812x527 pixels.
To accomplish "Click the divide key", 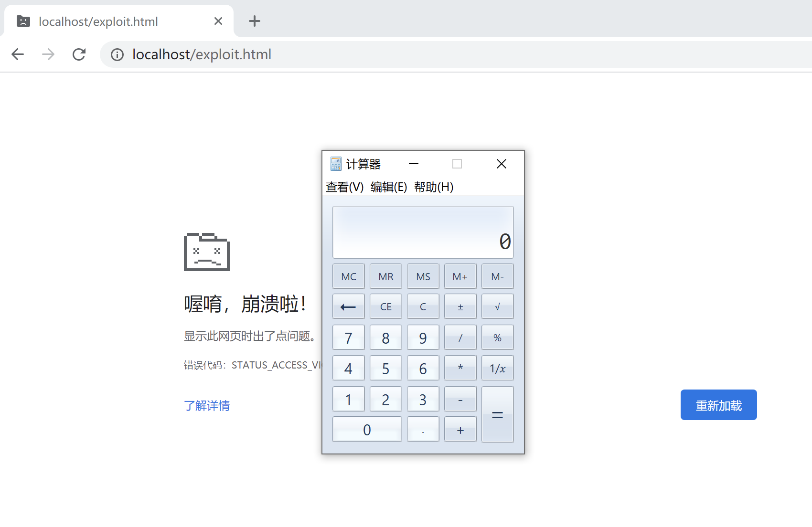I will point(460,337).
